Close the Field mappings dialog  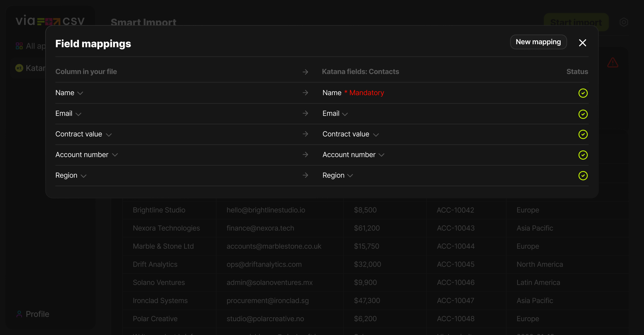(582, 43)
